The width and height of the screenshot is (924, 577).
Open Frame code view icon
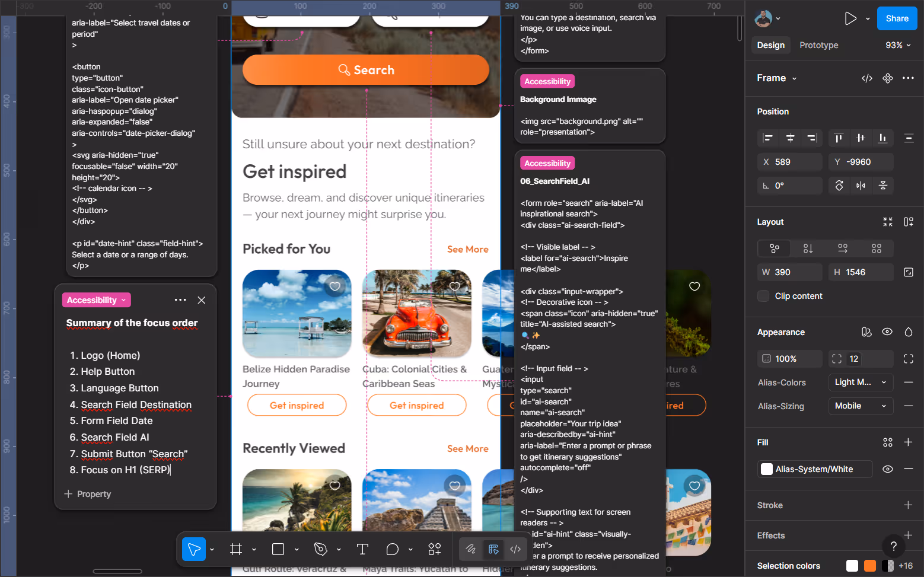[x=867, y=78]
